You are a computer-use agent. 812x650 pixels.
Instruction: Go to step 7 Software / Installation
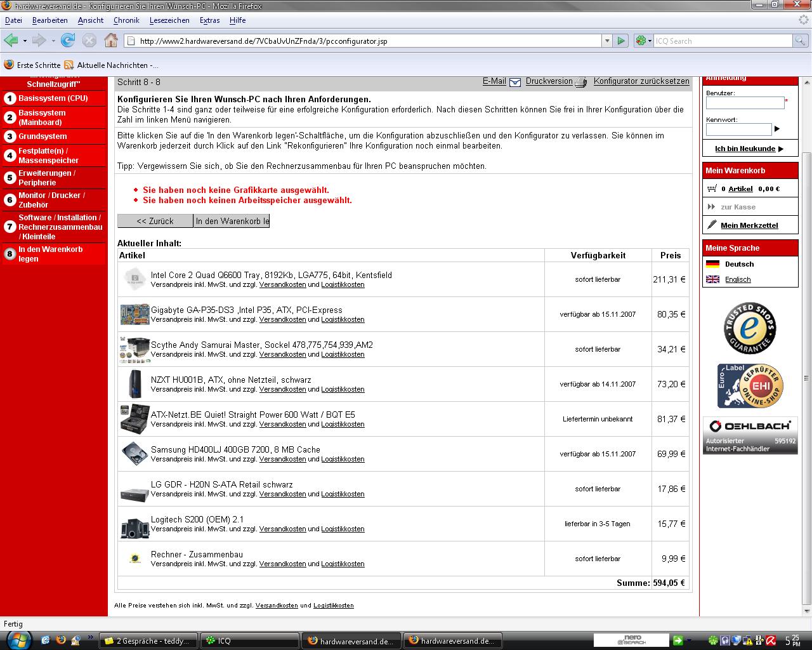(x=53, y=227)
